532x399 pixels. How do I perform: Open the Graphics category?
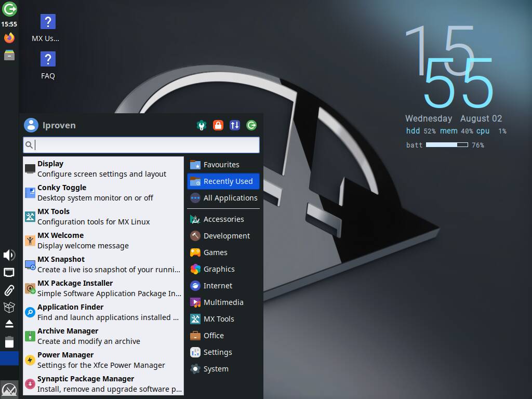pyautogui.click(x=223, y=269)
